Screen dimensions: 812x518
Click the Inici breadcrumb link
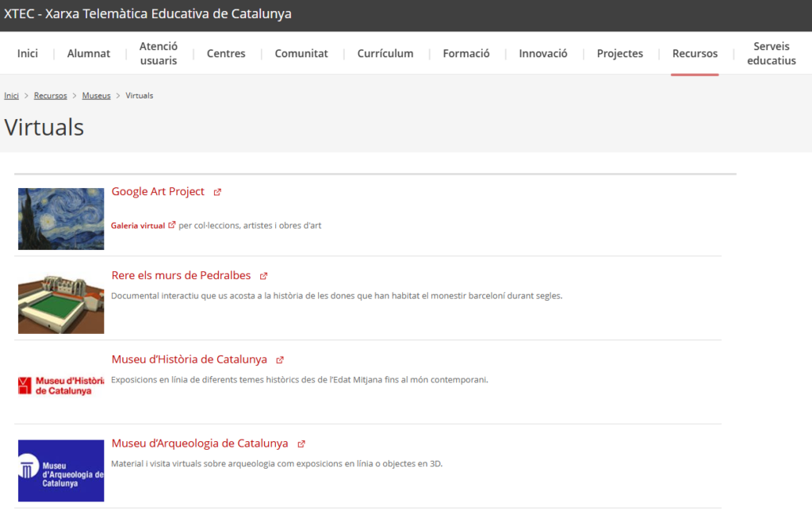(11, 95)
